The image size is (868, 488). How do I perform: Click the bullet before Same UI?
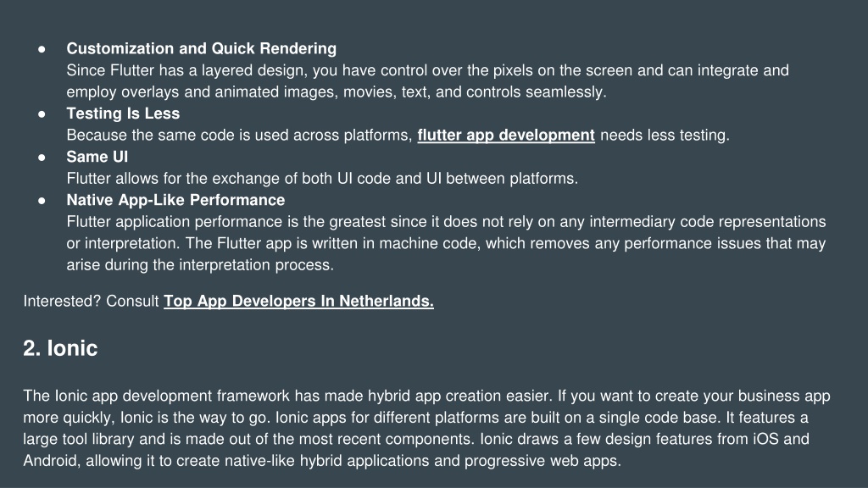click(42, 158)
